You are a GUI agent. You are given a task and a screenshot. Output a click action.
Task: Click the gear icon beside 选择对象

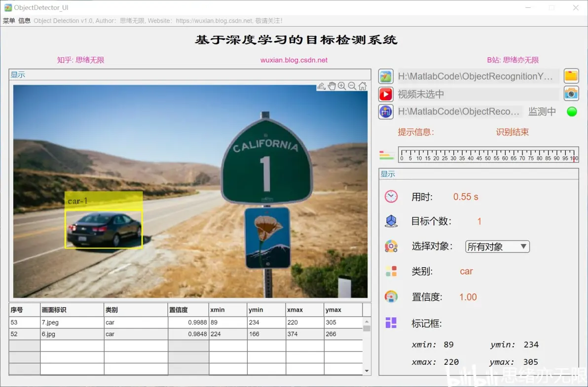[x=391, y=246]
